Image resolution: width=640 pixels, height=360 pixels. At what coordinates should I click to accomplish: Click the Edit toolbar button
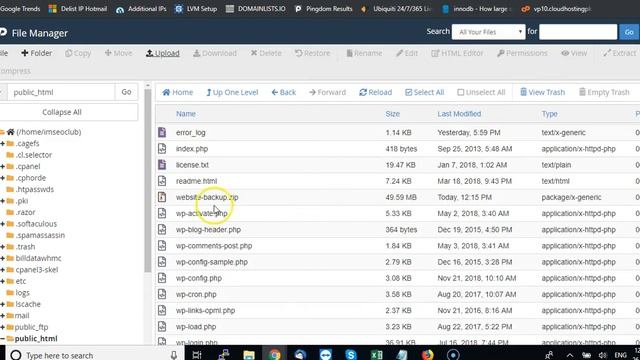(407, 53)
